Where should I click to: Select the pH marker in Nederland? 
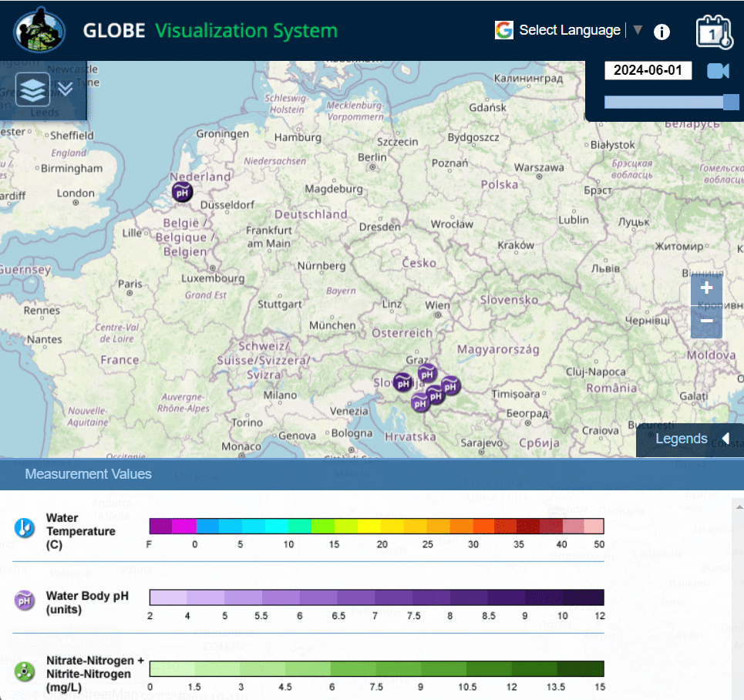[x=182, y=193]
